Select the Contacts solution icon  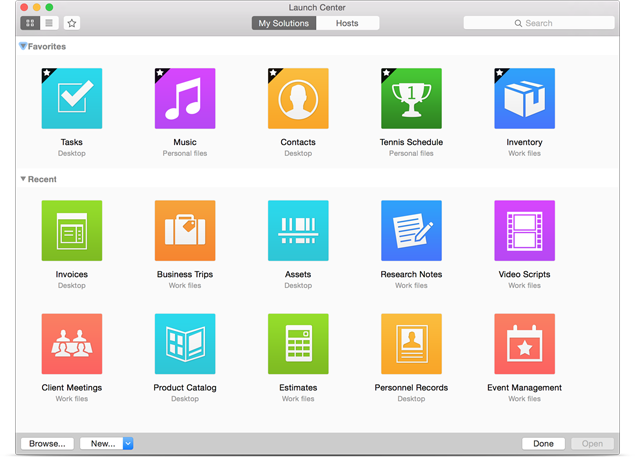tap(298, 99)
